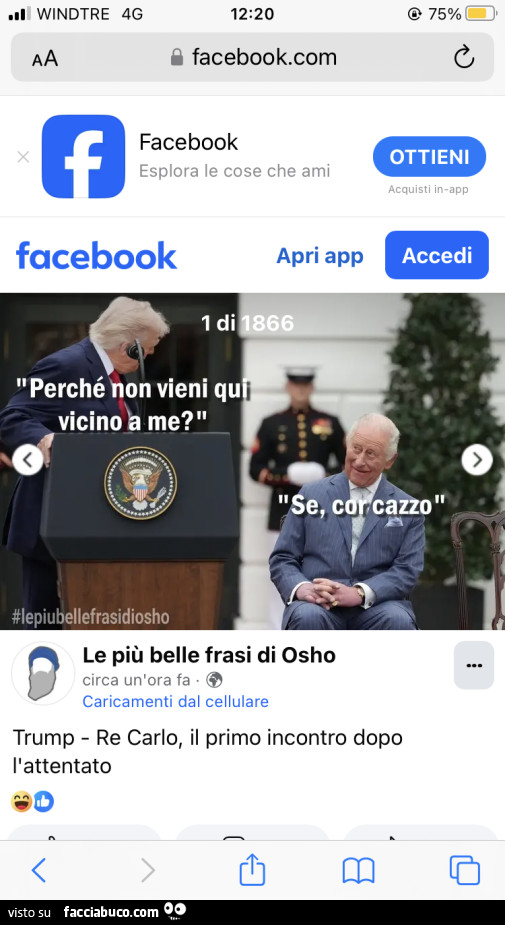Dismiss the Facebook app banner with X
This screenshot has width=505, height=925.
[x=23, y=157]
